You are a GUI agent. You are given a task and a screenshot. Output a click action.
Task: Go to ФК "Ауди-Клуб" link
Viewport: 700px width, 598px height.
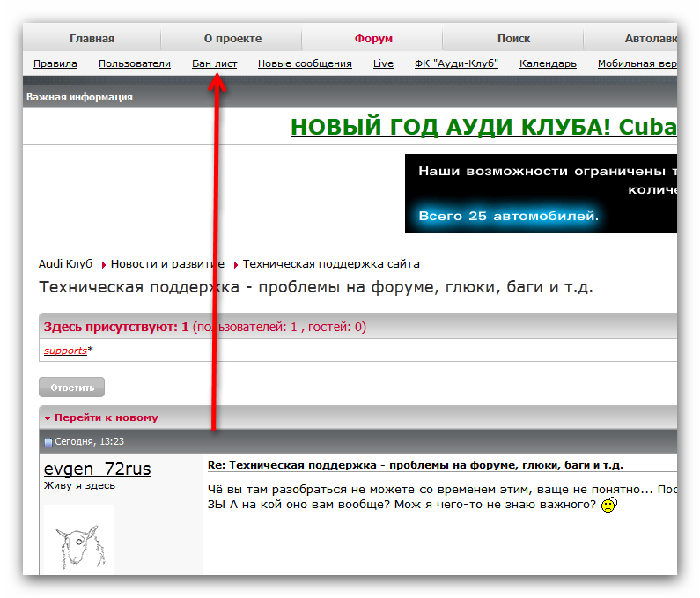coord(456,63)
